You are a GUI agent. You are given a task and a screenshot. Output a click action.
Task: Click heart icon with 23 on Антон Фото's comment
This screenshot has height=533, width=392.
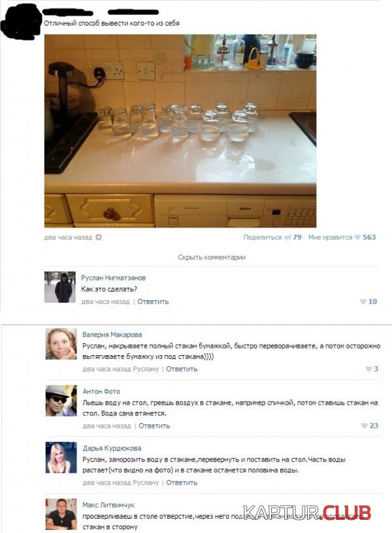coord(365,426)
